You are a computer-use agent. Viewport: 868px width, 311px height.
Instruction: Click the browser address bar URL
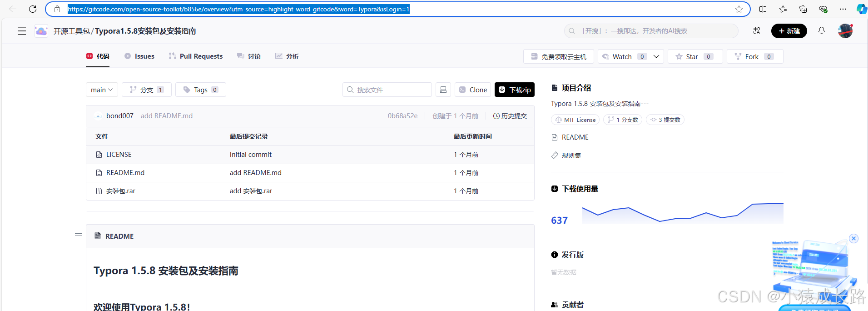pos(238,9)
